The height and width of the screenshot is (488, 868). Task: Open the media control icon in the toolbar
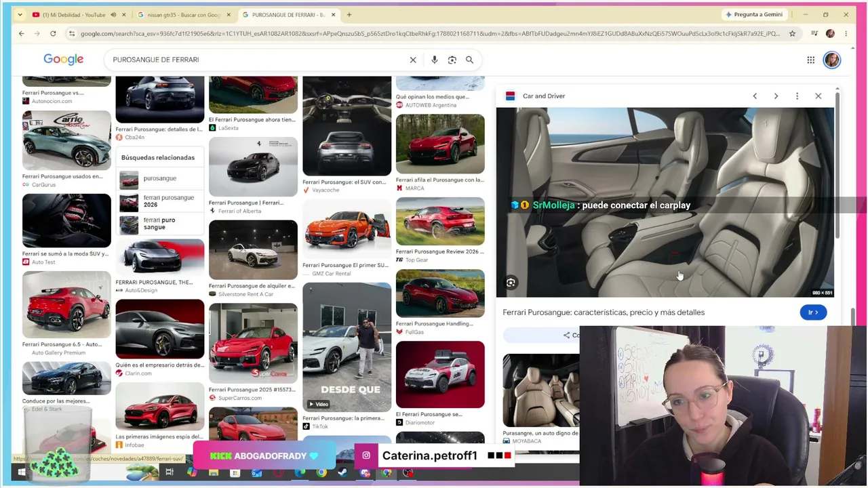(x=814, y=33)
